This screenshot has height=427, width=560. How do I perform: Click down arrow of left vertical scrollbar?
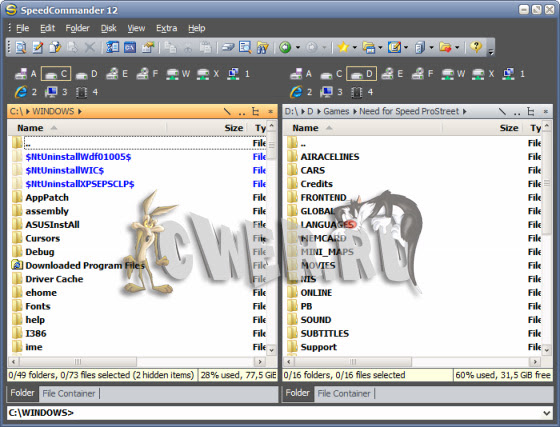click(x=271, y=350)
